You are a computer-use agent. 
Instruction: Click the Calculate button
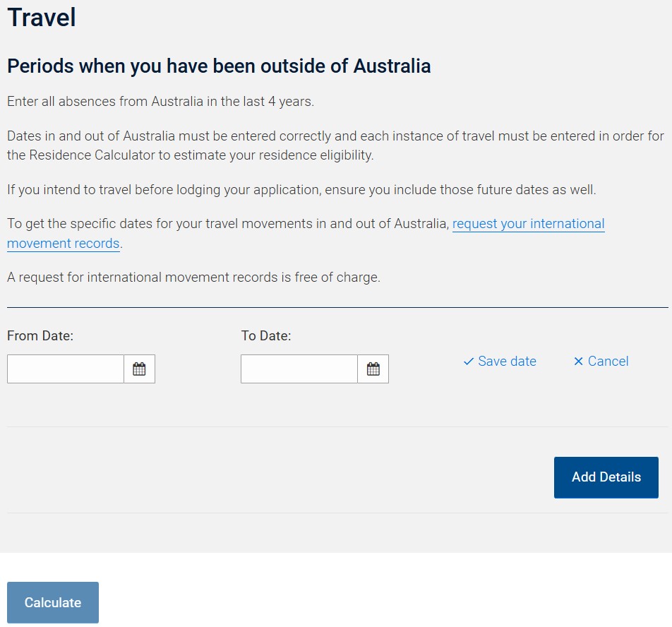(53, 602)
